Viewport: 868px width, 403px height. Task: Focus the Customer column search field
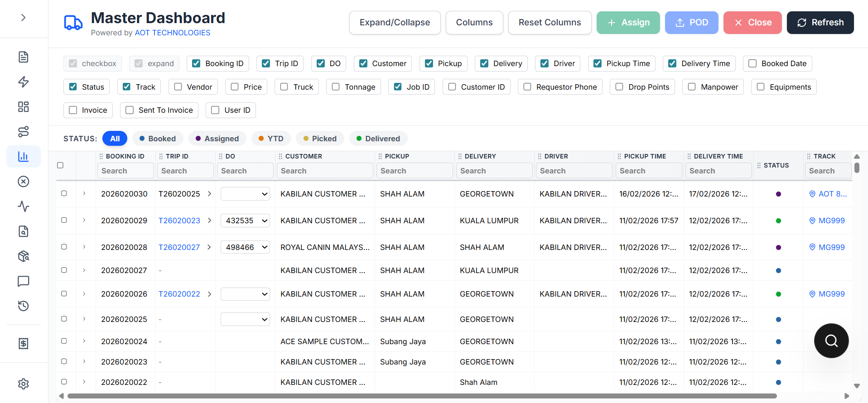(x=325, y=171)
